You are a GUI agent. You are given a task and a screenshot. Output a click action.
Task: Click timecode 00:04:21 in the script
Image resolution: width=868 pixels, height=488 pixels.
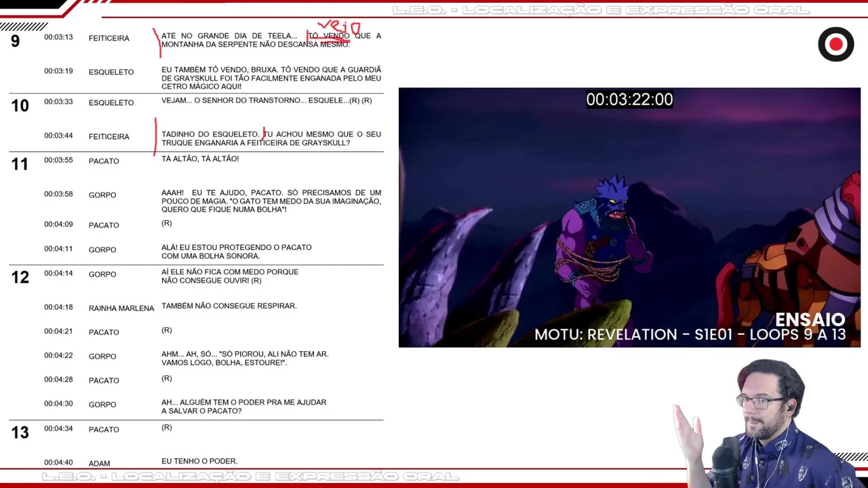[x=58, y=331]
